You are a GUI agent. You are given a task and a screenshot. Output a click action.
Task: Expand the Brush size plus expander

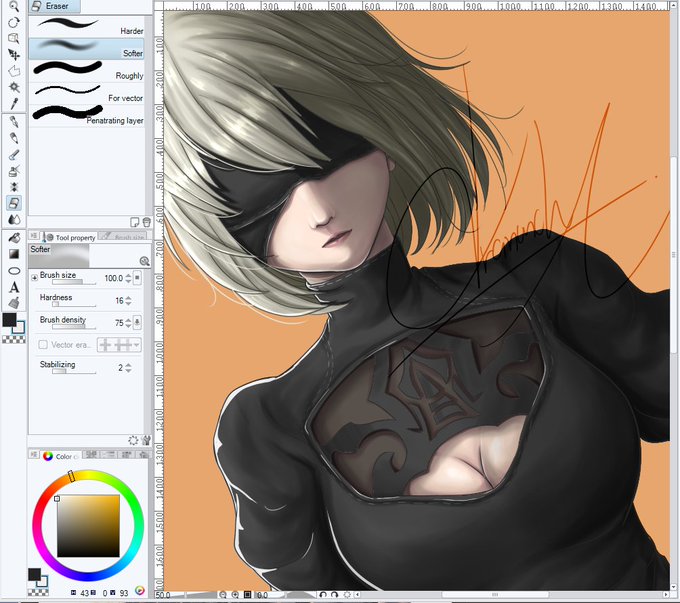[x=34, y=278]
